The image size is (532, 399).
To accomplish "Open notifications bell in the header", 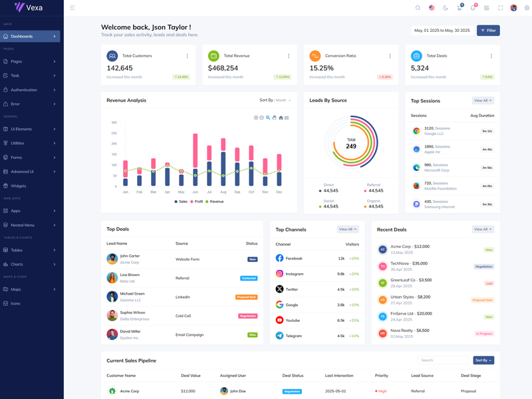I will click(x=473, y=8).
